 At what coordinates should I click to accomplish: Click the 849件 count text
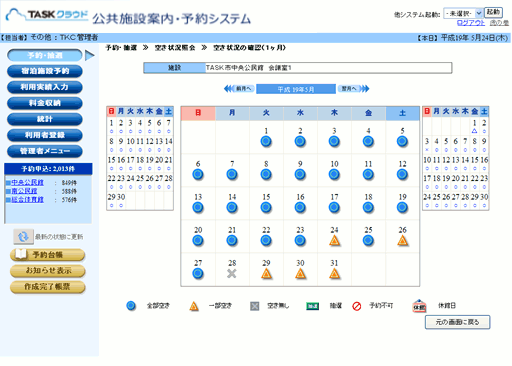tap(69, 183)
